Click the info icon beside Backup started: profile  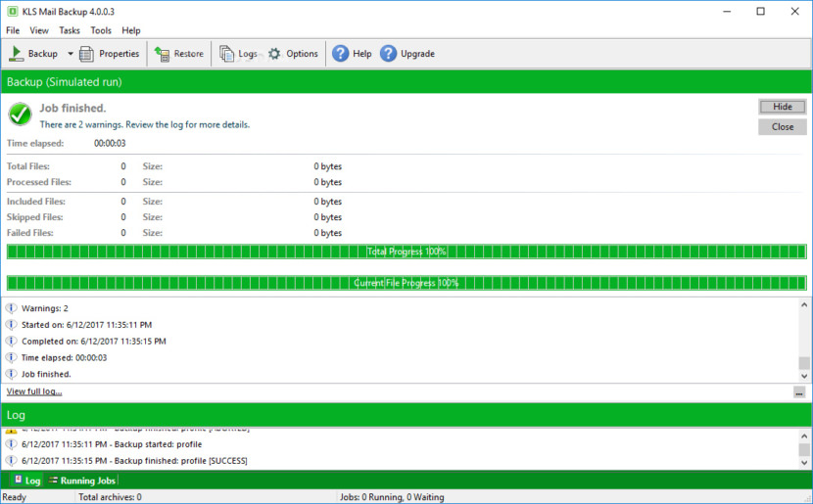[11, 444]
